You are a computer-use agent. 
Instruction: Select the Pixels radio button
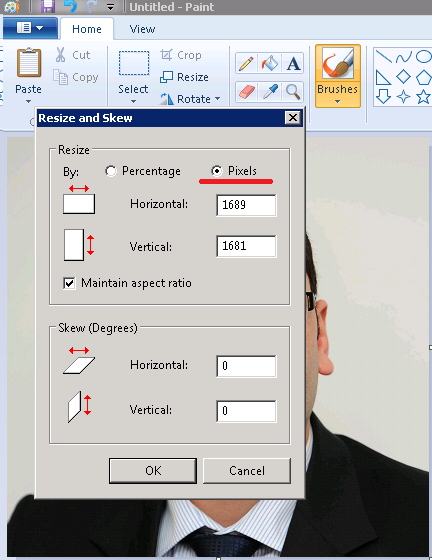click(x=217, y=171)
